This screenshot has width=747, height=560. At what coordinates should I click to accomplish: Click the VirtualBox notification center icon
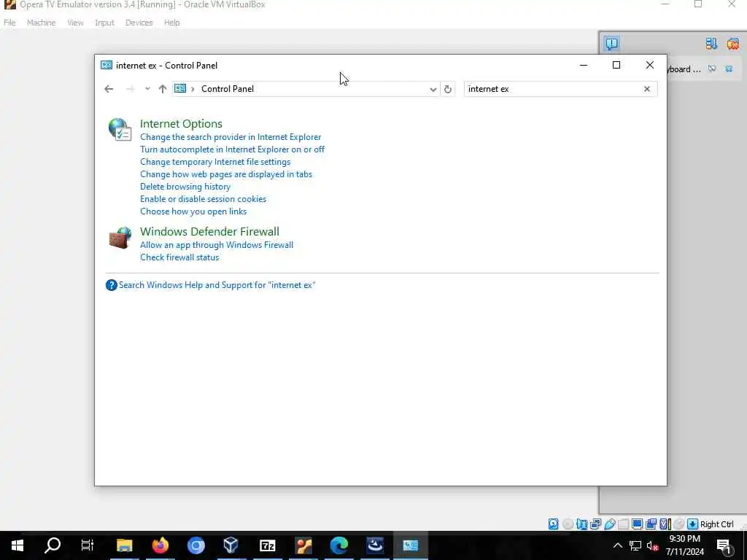[x=612, y=43]
